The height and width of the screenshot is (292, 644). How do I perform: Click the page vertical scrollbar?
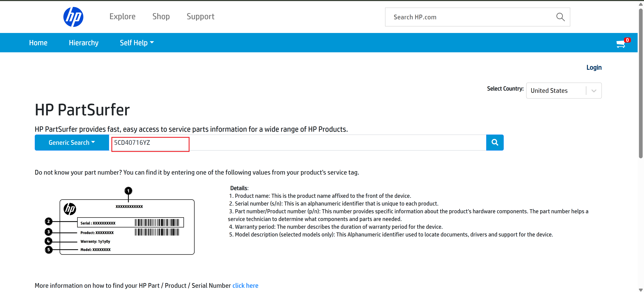(x=640, y=83)
